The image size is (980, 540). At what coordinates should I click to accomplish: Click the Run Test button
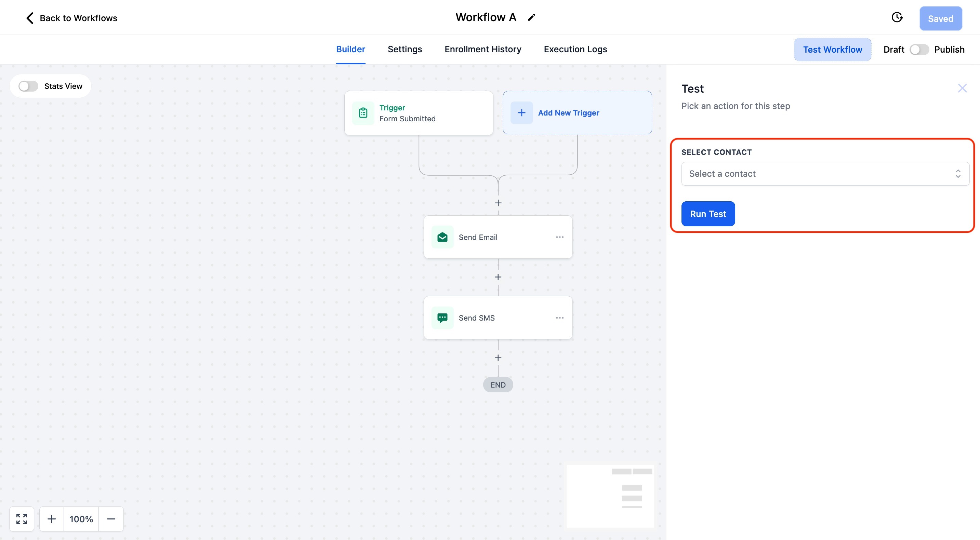tap(707, 214)
